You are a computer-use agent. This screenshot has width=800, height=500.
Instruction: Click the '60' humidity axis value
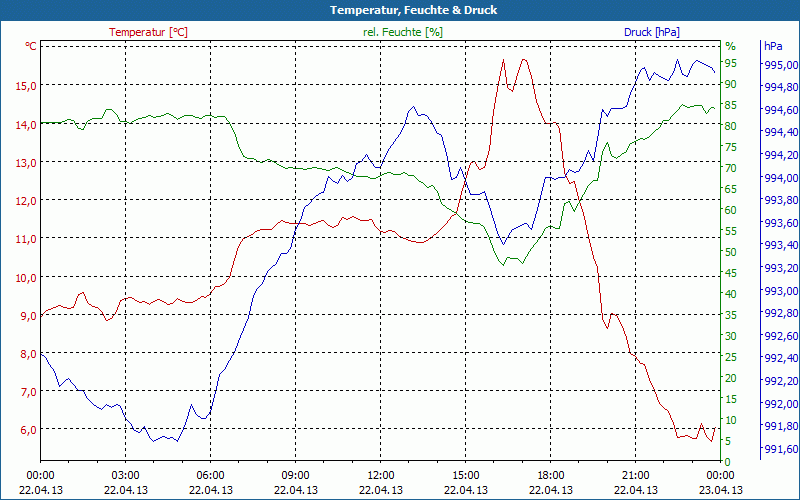click(x=731, y=210)
